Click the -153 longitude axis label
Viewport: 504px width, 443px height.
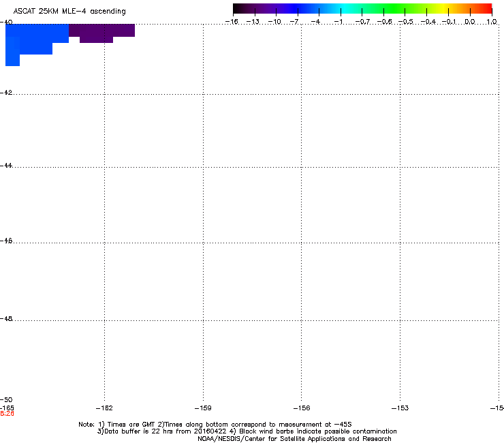[400, 408]
